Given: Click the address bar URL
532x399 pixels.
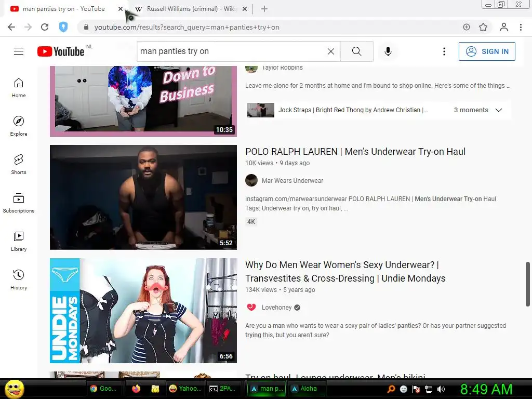Looking at the screenshot, I should (x=187, y=27).
